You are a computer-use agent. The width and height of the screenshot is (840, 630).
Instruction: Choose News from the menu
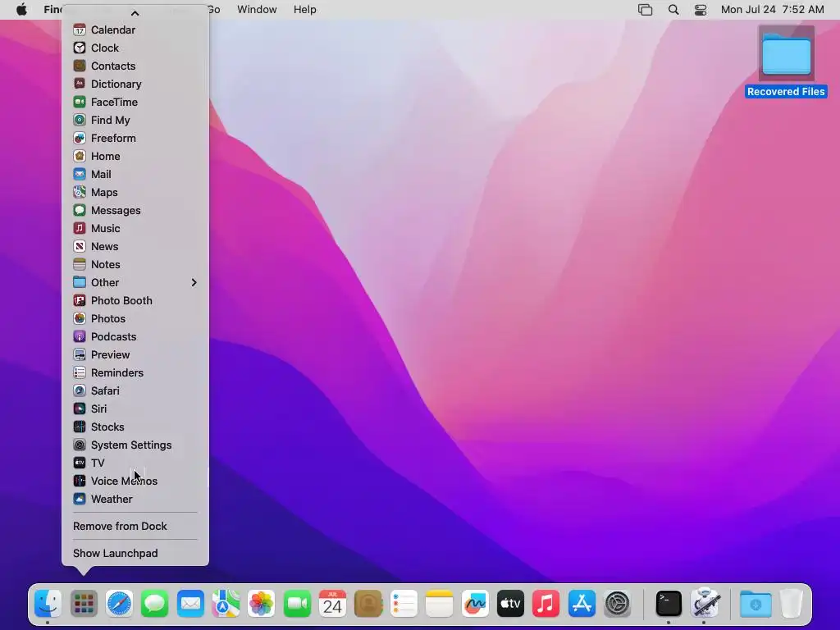coord(135,246)
